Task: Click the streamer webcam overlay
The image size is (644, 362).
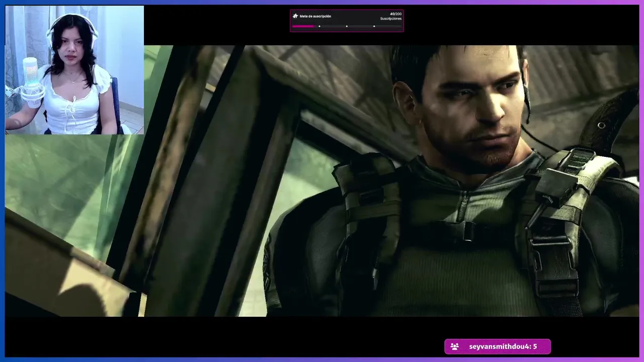Action: tap(74, 70)
